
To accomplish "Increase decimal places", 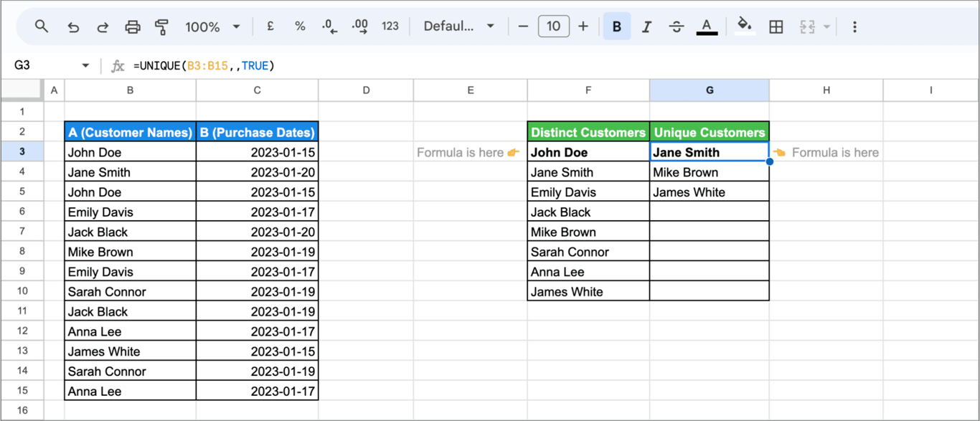I will [359, 27].
